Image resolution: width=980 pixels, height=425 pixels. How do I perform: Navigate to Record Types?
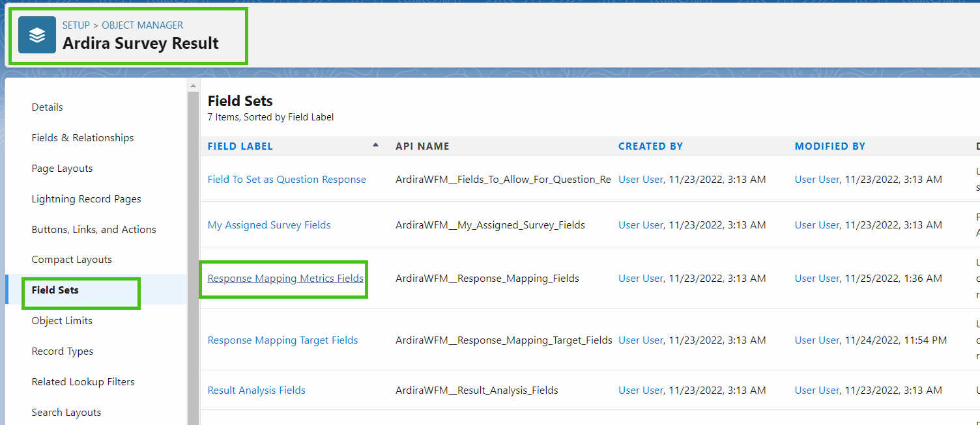pyautogui.click(x=62, y=351)
